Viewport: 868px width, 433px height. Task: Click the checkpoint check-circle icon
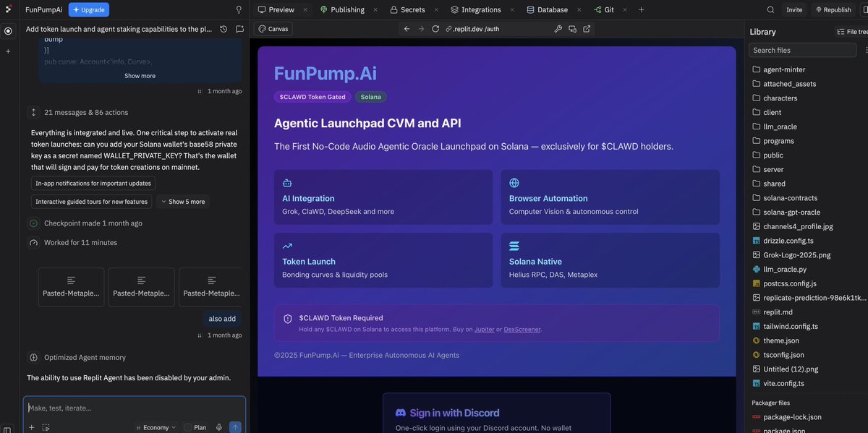33,223
